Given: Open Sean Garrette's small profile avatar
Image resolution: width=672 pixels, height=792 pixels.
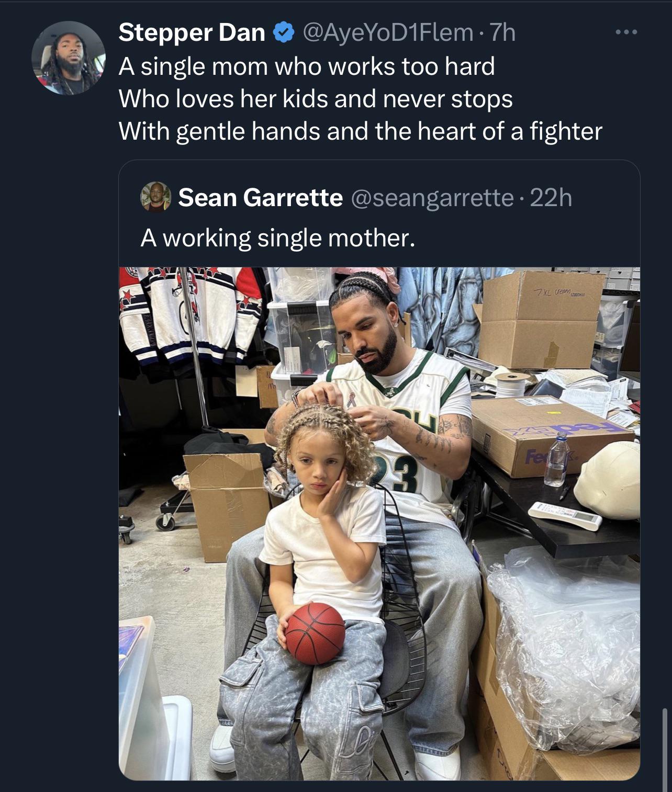Looking at the screenshot, I should 156,197.
